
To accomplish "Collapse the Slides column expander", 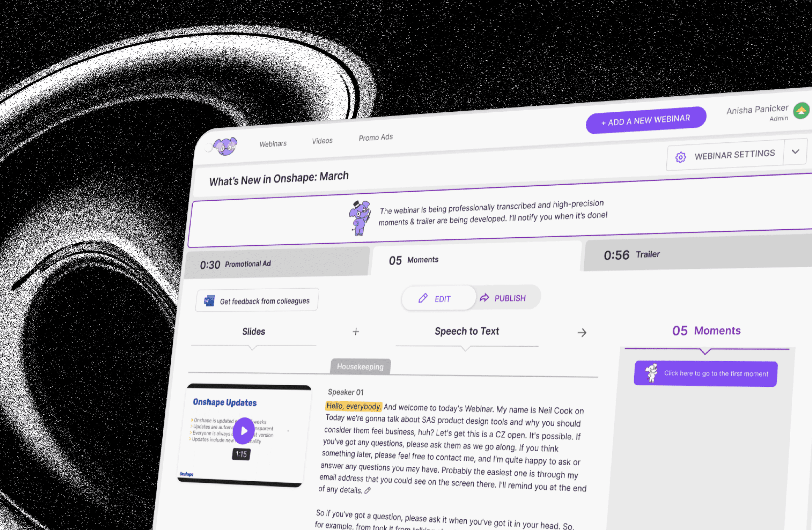I will pyautogui.click(x=252, y=347).
